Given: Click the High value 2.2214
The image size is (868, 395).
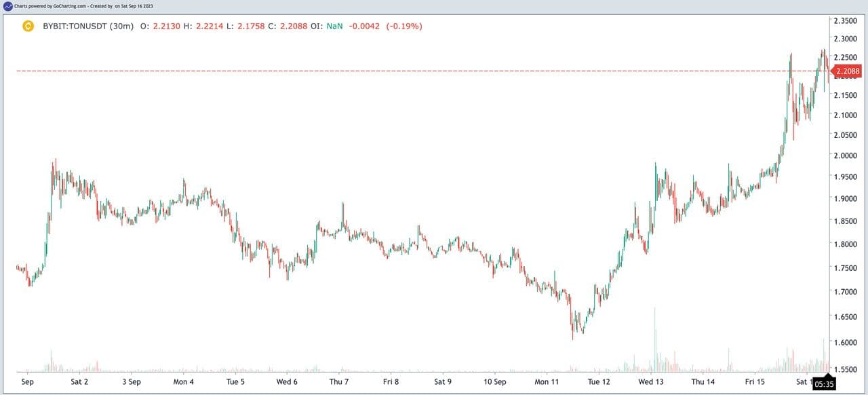Looking at the screenshot, I should point(210,26).
